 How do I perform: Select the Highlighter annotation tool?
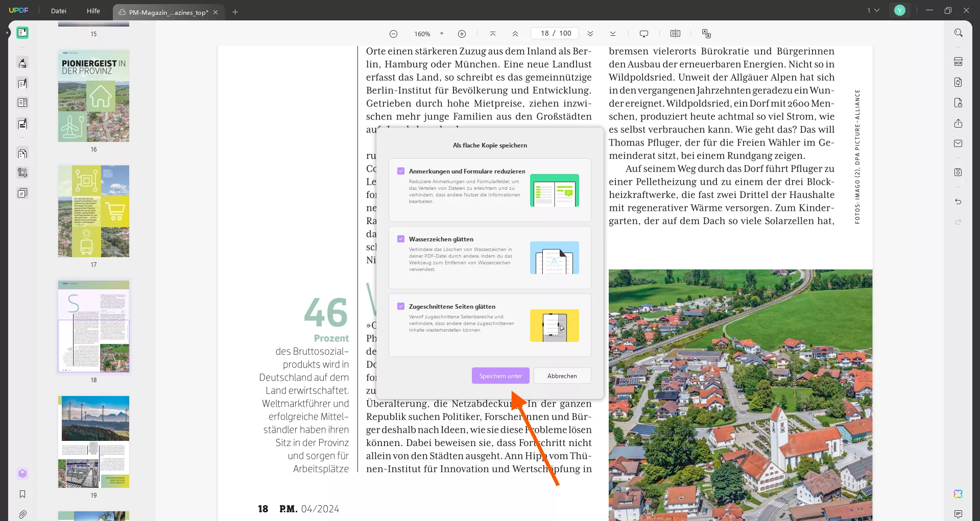point(22,63)
